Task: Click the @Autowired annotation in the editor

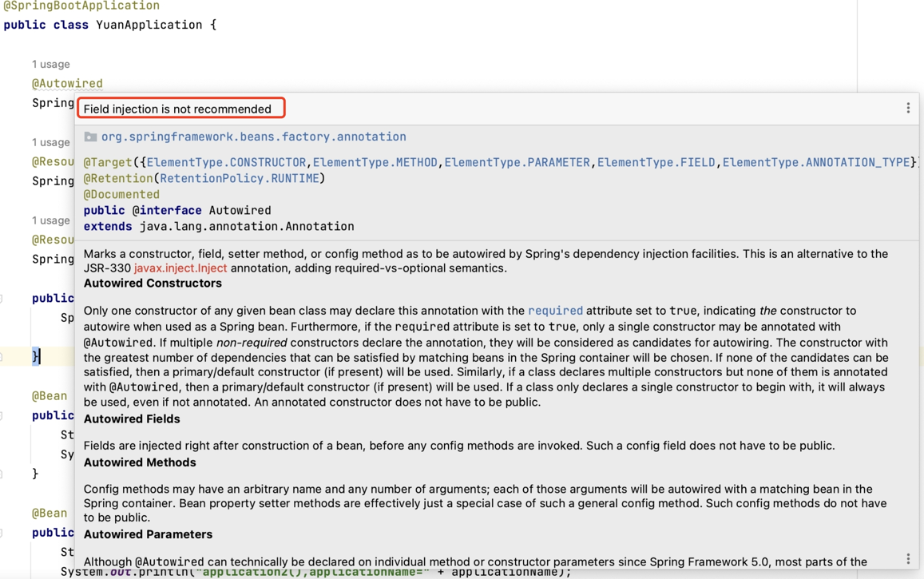Action: click(67, 84)
